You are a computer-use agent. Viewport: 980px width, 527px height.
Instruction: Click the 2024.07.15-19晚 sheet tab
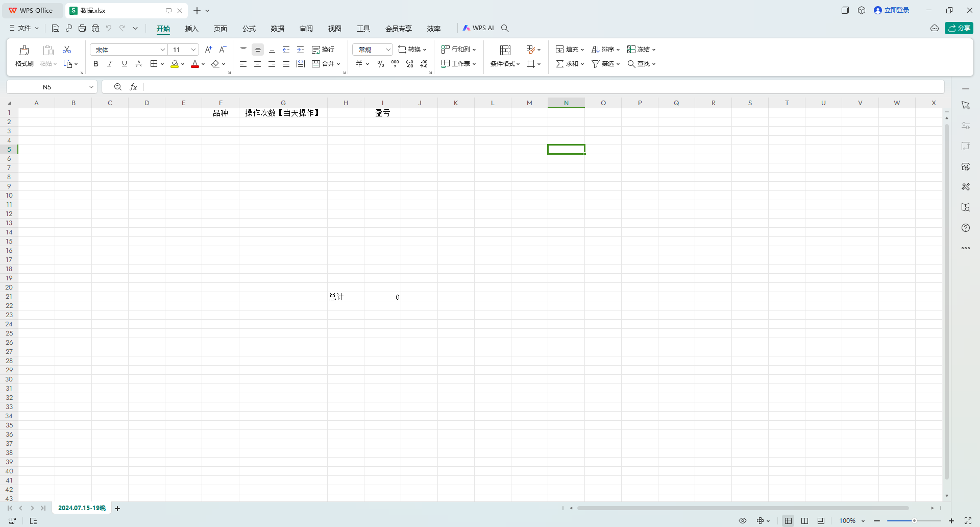coord(82,508)
